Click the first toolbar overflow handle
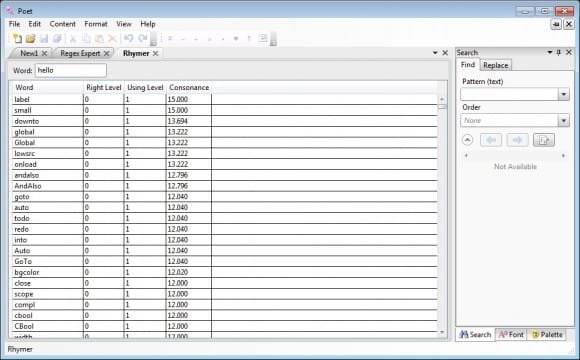Screen dimensions: 580x360 (154, 38)
